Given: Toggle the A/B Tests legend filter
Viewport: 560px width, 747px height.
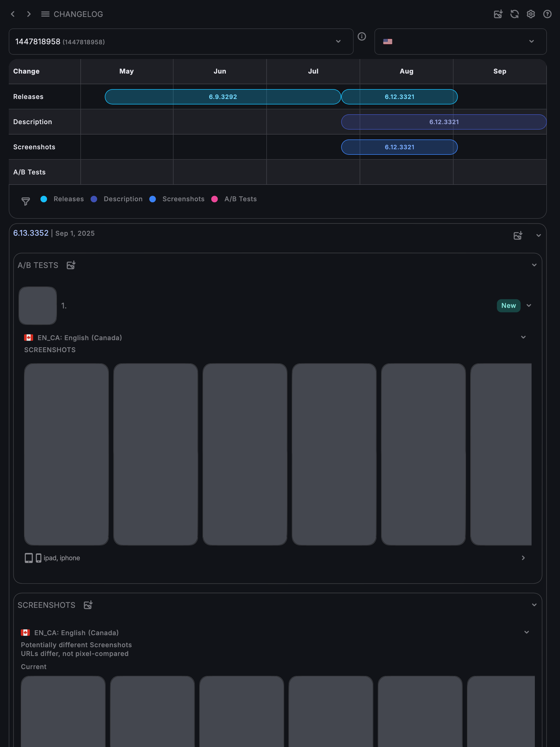Looking at the screenshot, I should pos(234,199).
